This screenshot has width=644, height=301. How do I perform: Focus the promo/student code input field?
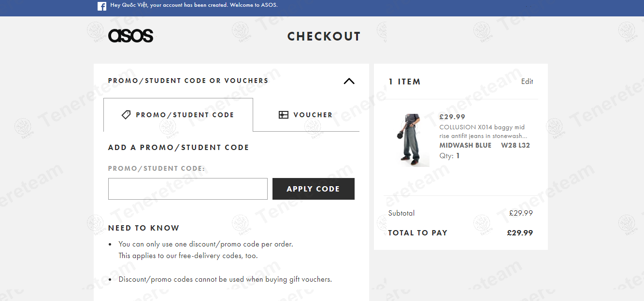(187, 189)
